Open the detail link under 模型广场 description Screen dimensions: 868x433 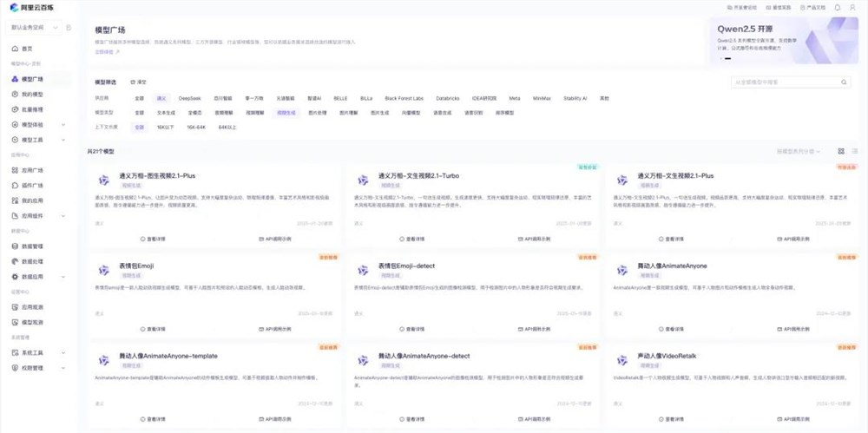(107, 51)
